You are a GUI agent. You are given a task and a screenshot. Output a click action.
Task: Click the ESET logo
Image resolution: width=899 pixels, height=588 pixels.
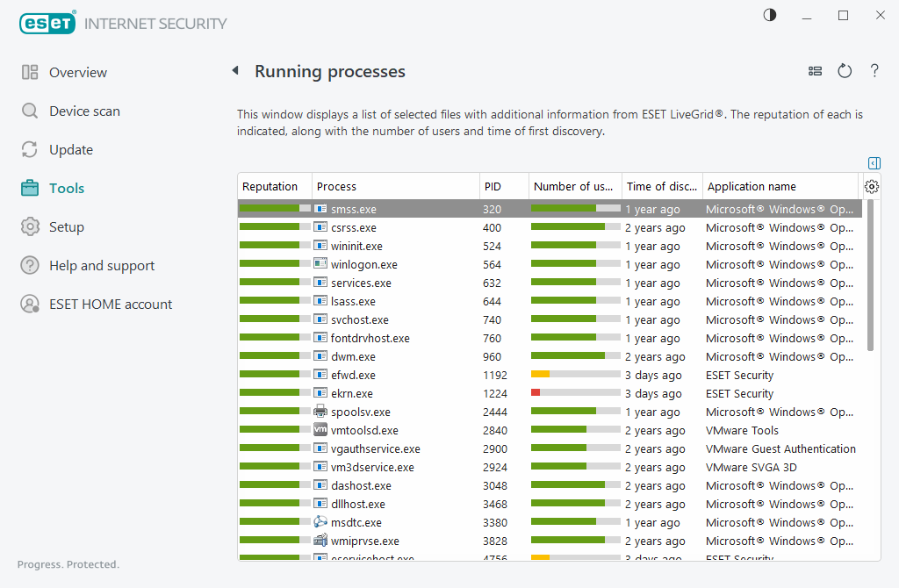47,23
